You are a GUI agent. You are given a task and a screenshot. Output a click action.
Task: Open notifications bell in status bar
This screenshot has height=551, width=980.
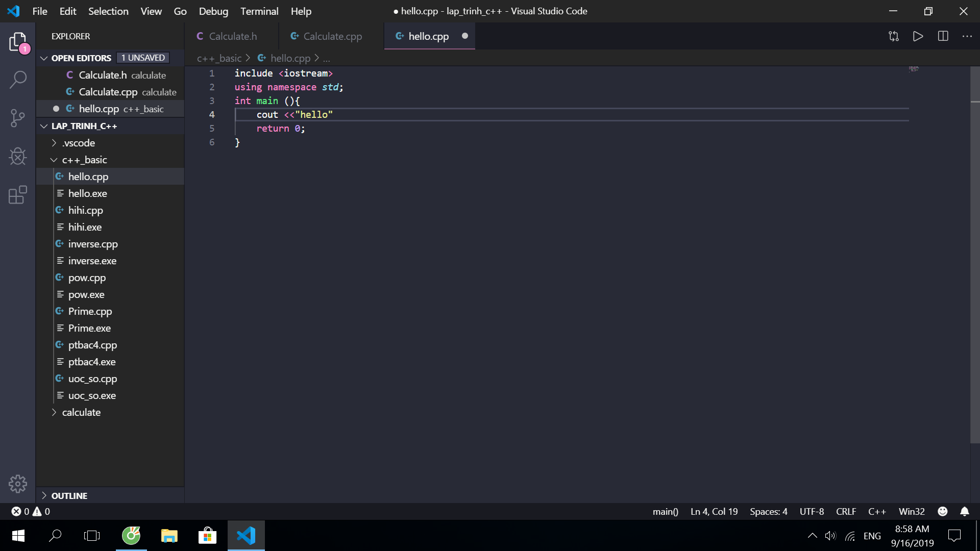964,511
